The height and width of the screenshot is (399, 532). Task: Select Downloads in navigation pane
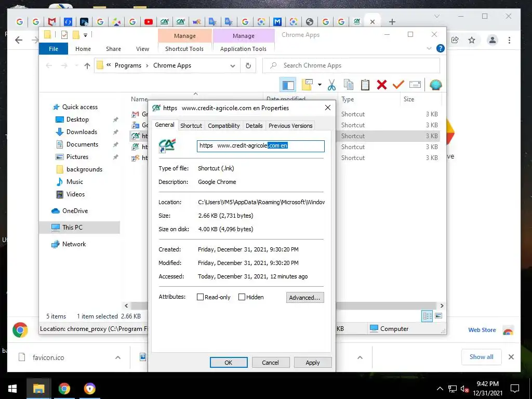pos(82,132)
